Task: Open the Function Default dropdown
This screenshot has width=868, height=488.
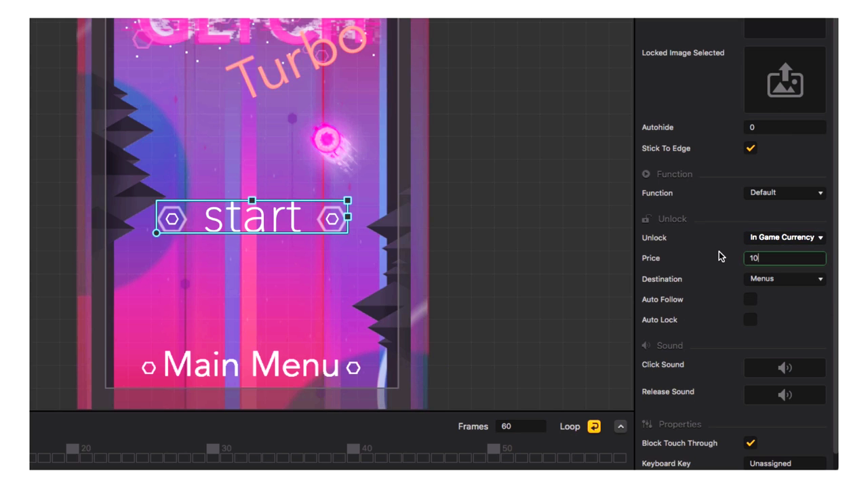Action: tap(785, 193)
